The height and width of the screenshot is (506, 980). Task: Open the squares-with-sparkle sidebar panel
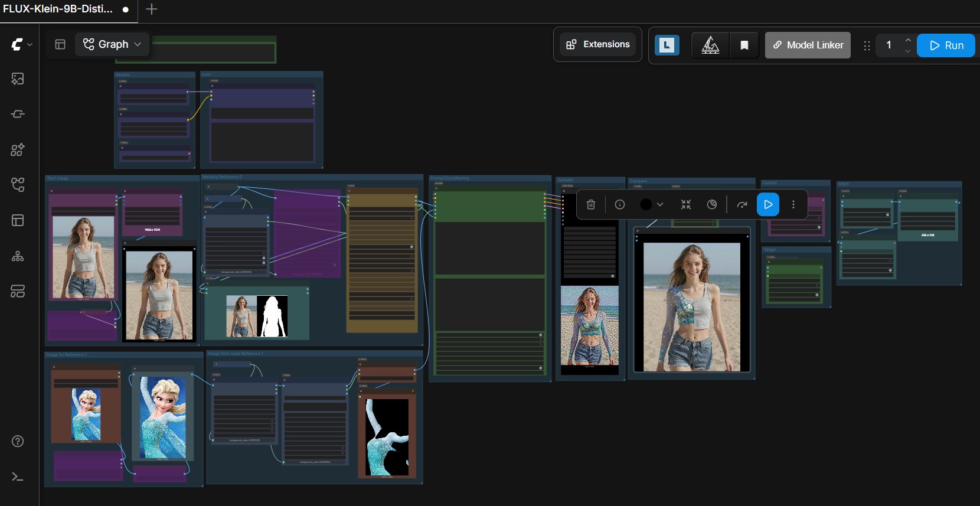(18, 149)
